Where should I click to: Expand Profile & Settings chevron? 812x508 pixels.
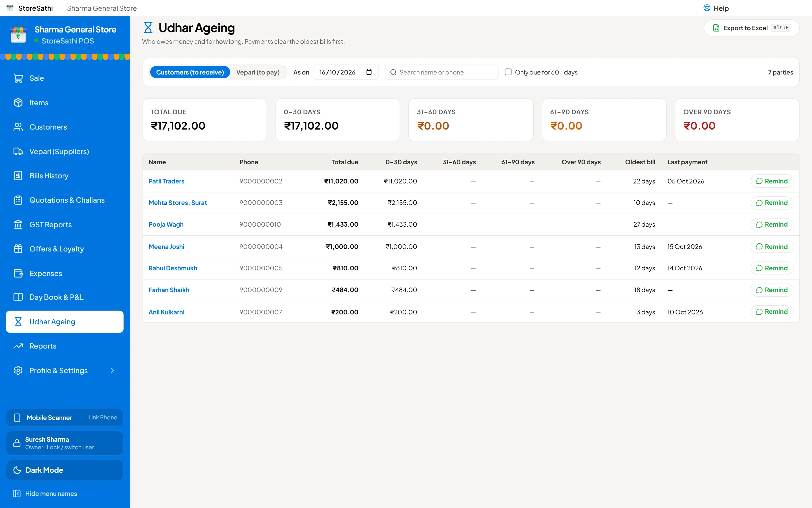(x=112, y=371)
